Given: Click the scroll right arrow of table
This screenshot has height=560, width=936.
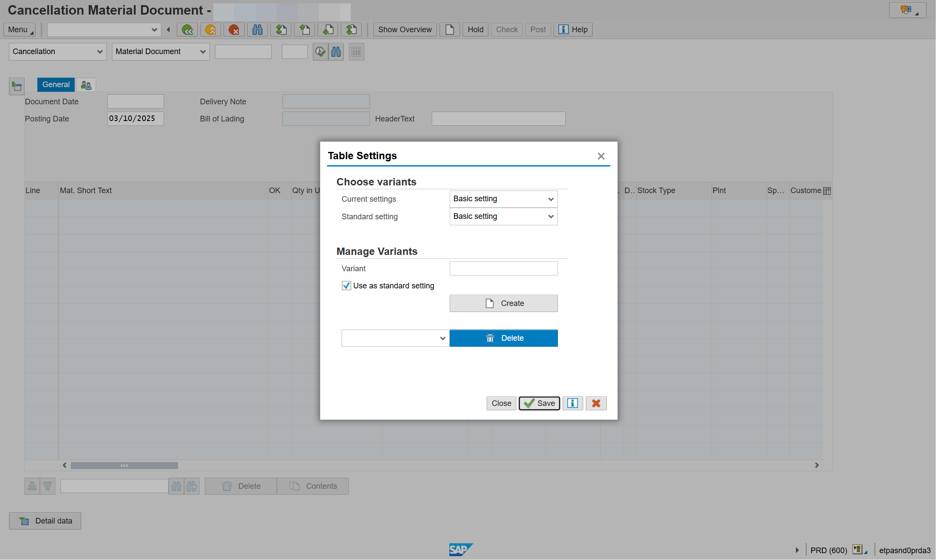Looking at the screenshot, I should 817,466.
